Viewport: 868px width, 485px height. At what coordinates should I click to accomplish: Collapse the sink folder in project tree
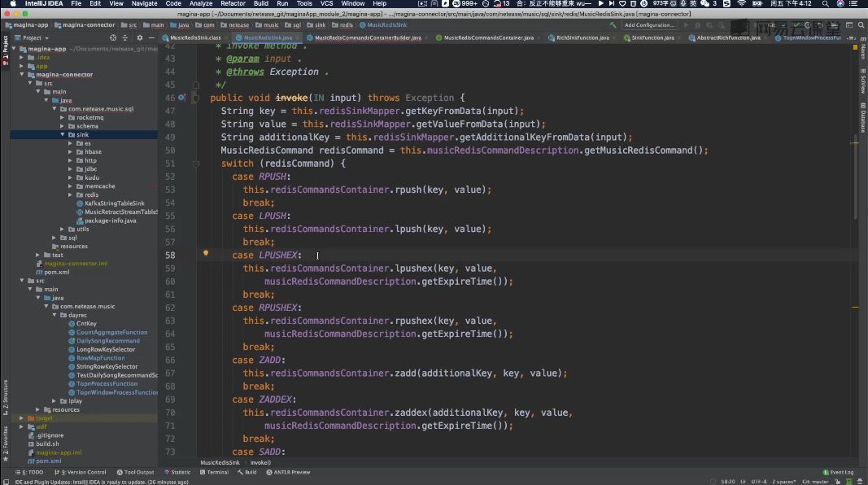click(62, 134)
